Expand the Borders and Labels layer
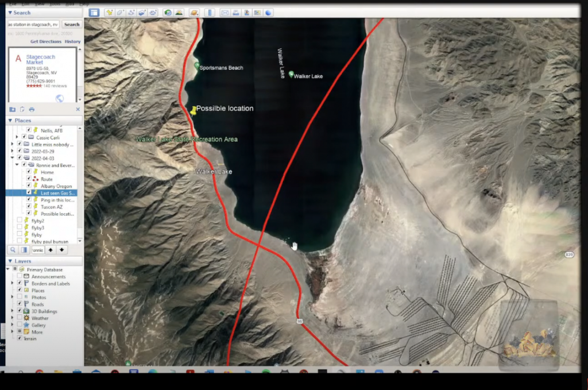The image size is (588, 390). (x=13, y=283)
